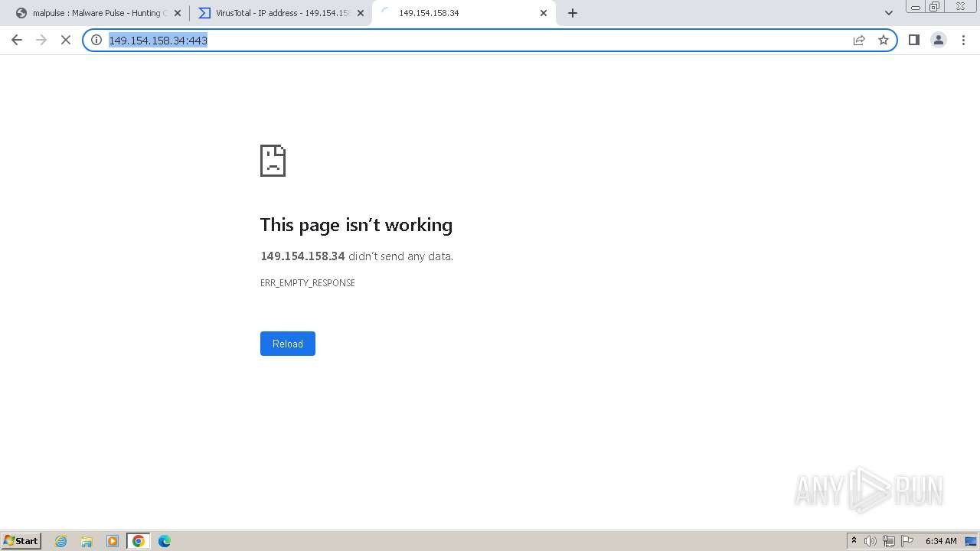980x551 pixels.
Task: Show hidden system tray icons
Action: (854, 541)
